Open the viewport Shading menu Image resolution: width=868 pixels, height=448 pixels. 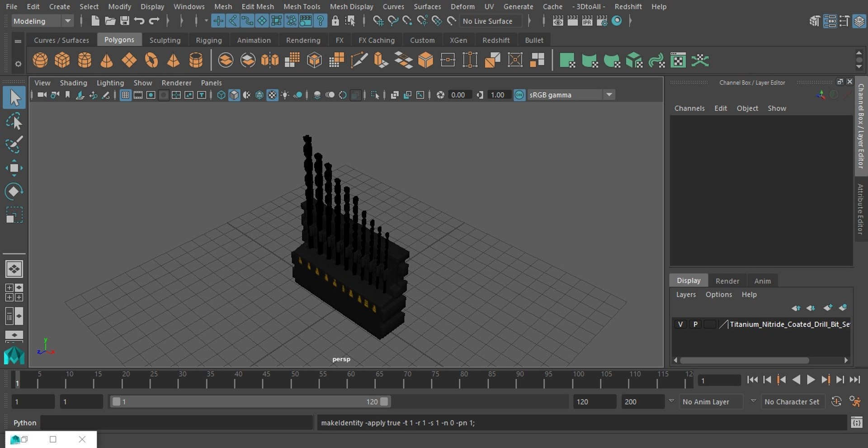pos(73,83)
